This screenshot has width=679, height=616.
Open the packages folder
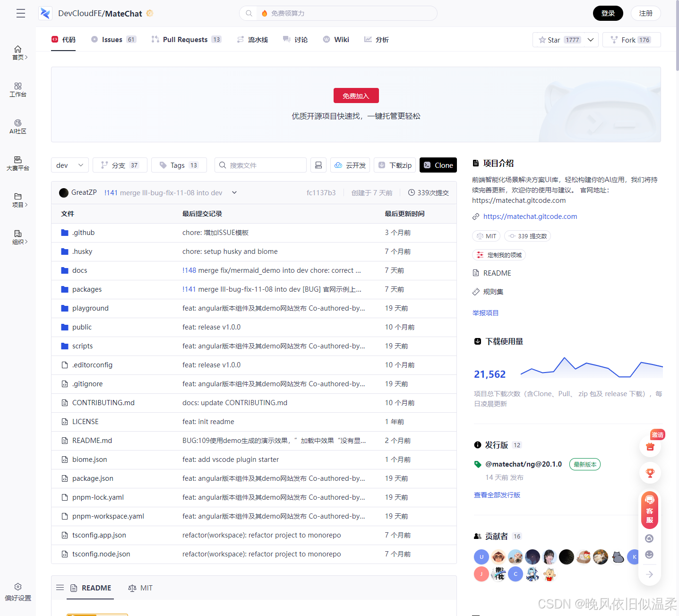[87, 289]
